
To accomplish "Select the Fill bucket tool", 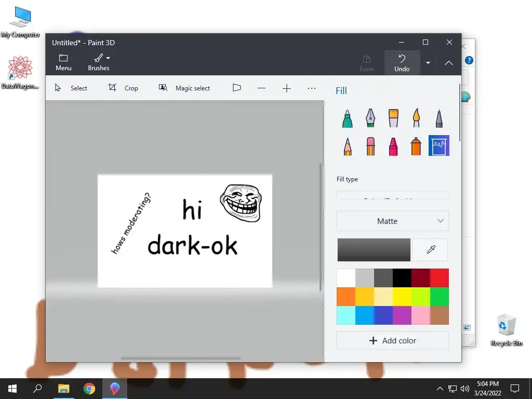I will pos(438,145).
